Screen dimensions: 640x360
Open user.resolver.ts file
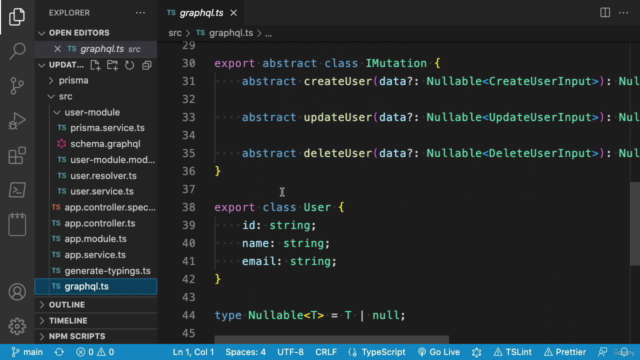pyautogui.click(x=96, y=176)
